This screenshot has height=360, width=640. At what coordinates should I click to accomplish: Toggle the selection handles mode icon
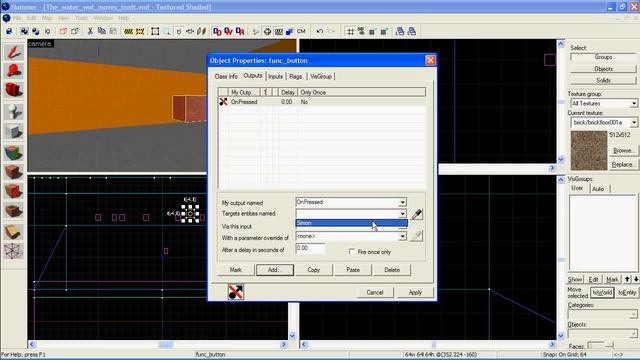click(x=155, y=31)
